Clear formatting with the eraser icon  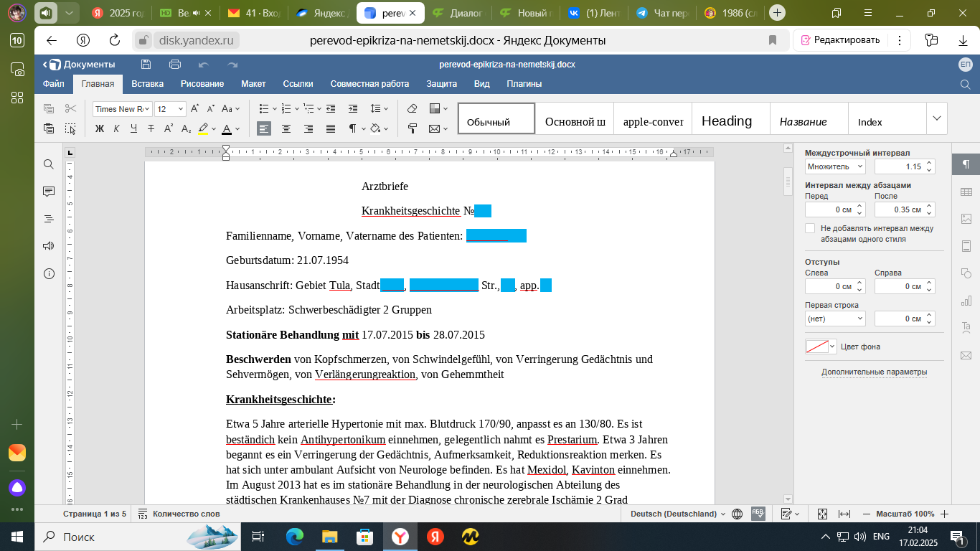412,108
